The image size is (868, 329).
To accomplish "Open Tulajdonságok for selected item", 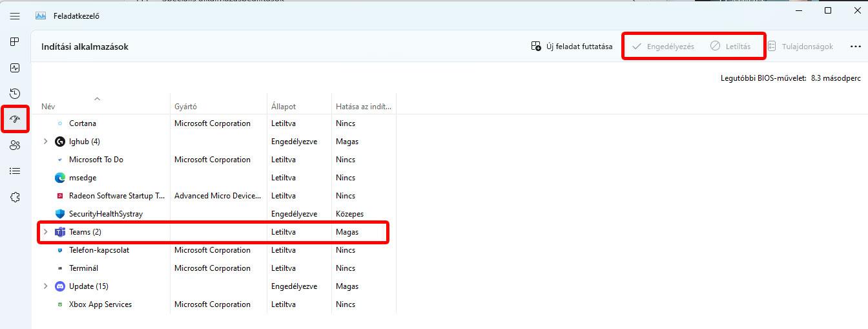I will [800, 47].
